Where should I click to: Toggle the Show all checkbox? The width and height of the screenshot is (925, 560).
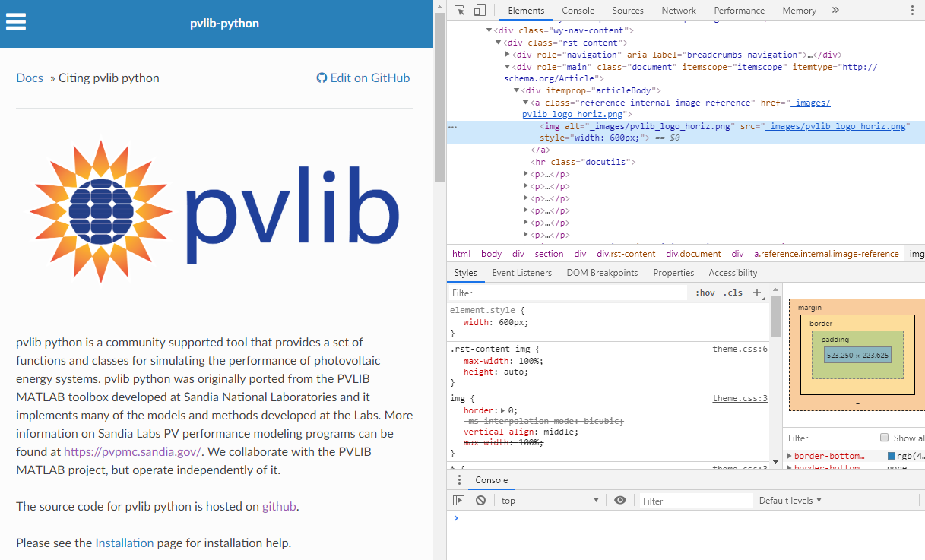click(884, 438)
